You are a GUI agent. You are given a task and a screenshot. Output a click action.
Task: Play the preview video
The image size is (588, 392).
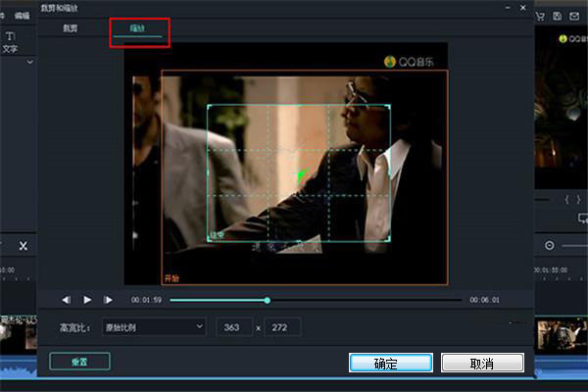click(x=87, y=300)
